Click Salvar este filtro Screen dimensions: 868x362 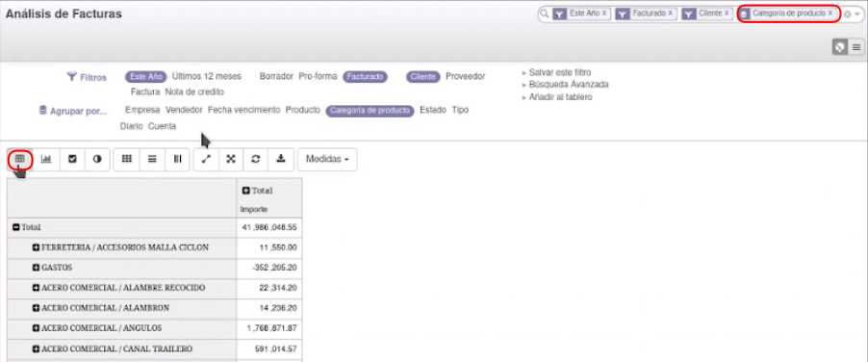(x=560, y=72)
